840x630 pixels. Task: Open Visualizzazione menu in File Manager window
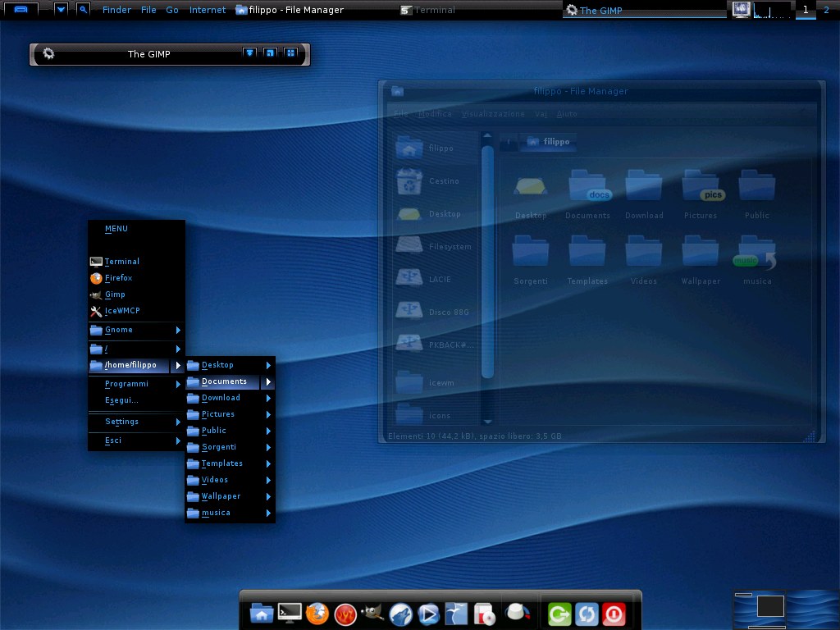coord(493,114)
